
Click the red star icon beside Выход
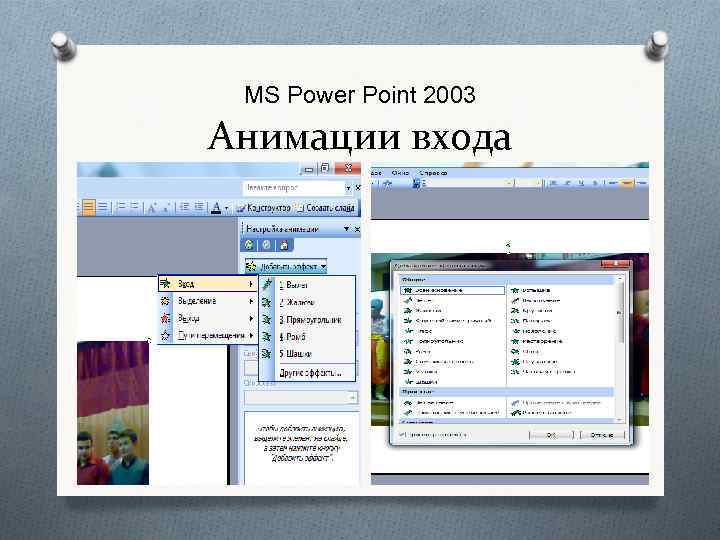[x=165, y=318]
